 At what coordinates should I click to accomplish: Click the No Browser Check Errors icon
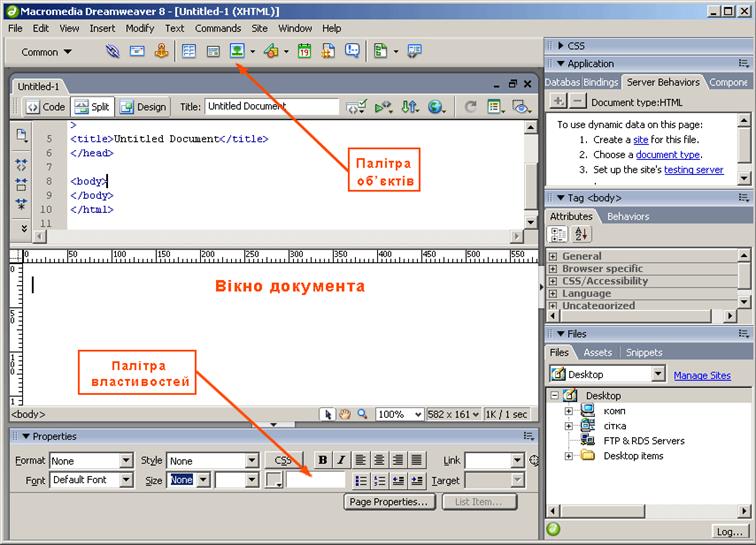coord(356,107)
